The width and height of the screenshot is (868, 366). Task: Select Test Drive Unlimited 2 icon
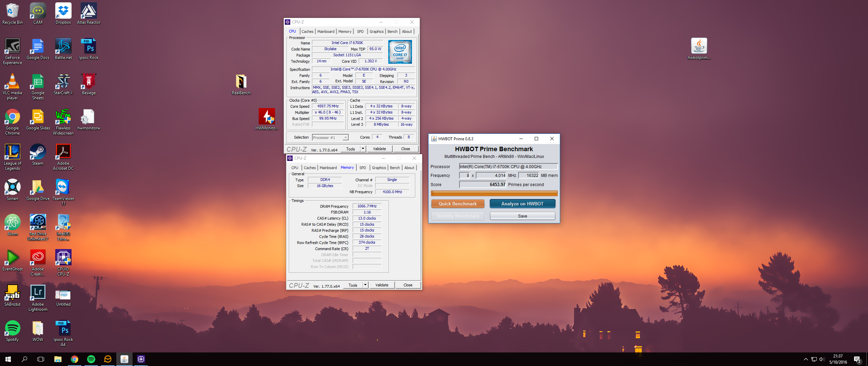[38, 227]
